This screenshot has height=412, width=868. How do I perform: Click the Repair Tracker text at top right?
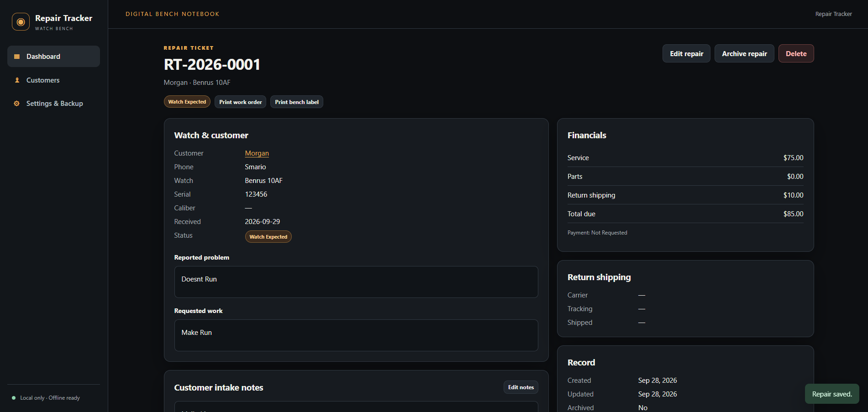click(x=833, y=14)
